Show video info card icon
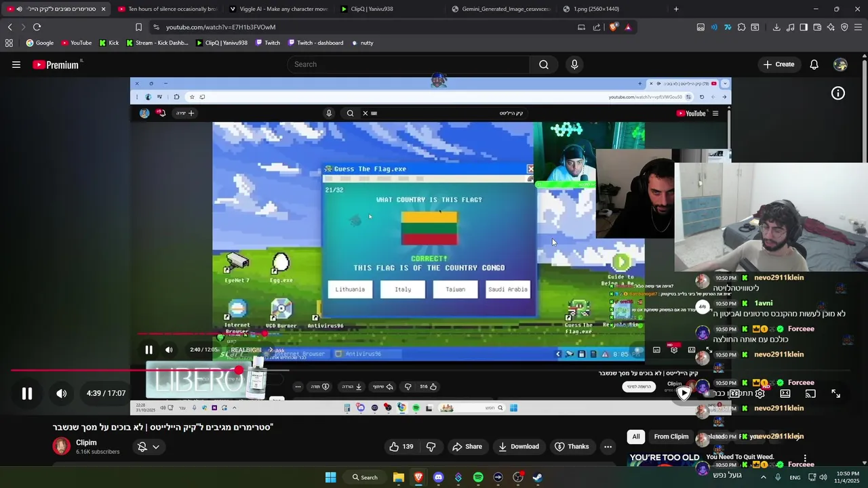Viewport: 868px width, 488px height. [x=838, y=94]
